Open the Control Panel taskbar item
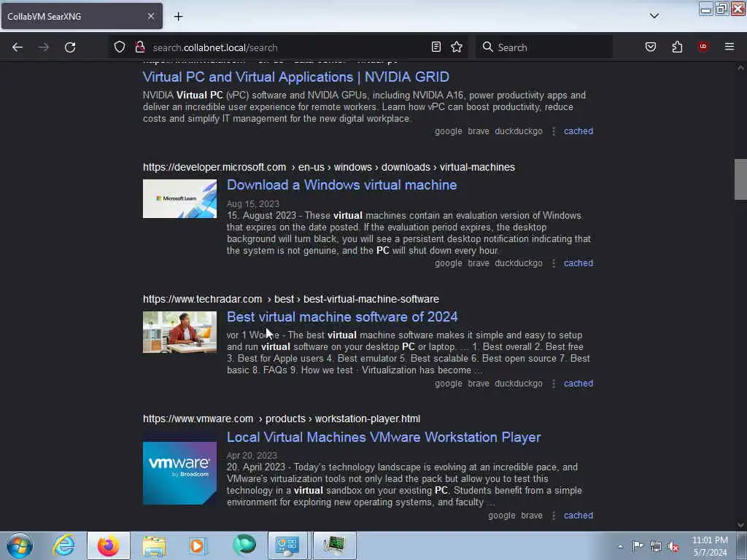 (x=287, y=545)
